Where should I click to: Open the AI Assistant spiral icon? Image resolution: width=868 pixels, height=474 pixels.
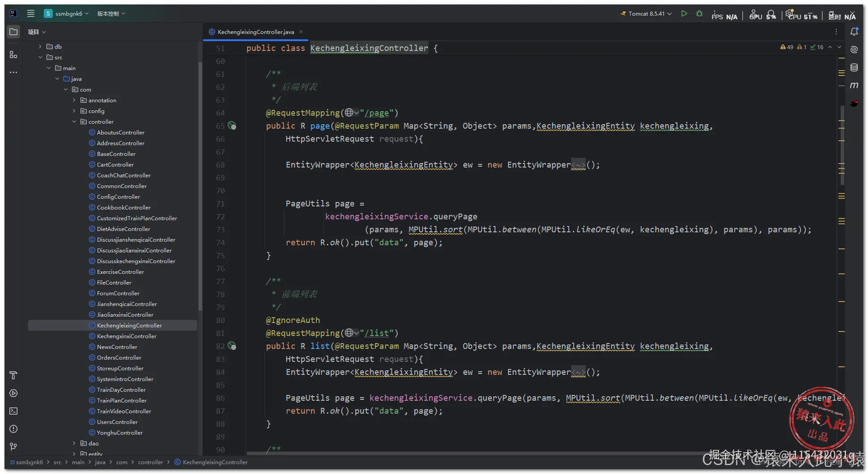click(854, 49)
